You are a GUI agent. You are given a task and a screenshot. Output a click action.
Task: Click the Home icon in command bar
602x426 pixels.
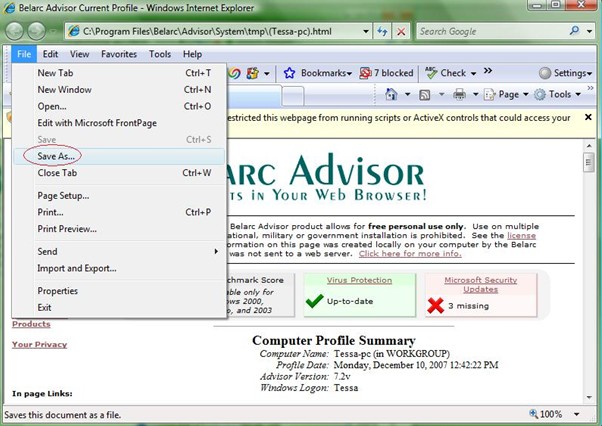point(391,94)
